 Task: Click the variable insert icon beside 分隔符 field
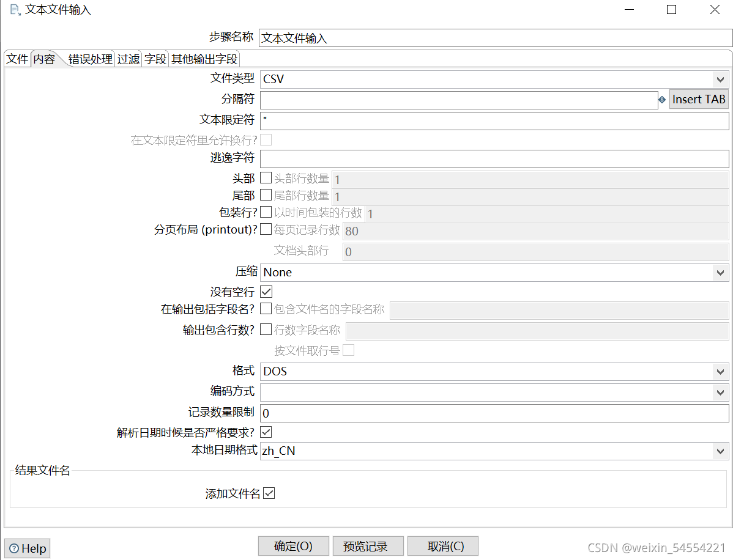[x=662, y=100]
